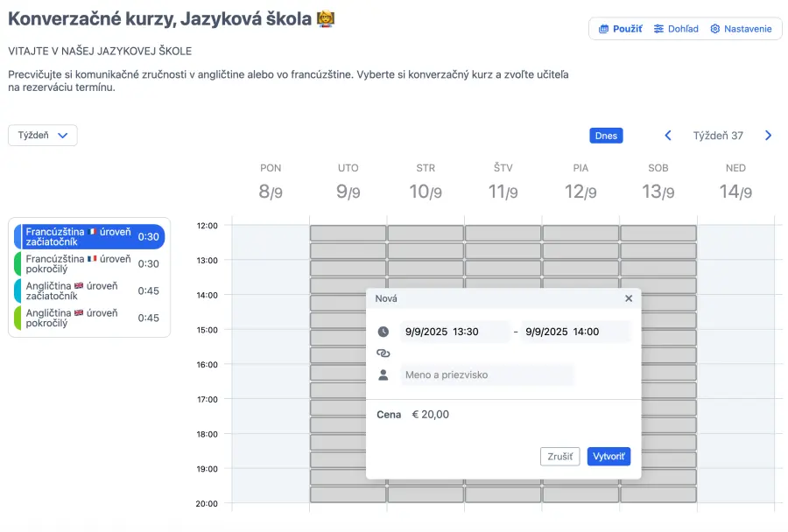
Task: Select Angličtina úroveň pokročilý course
Action: tap(88, 318)
